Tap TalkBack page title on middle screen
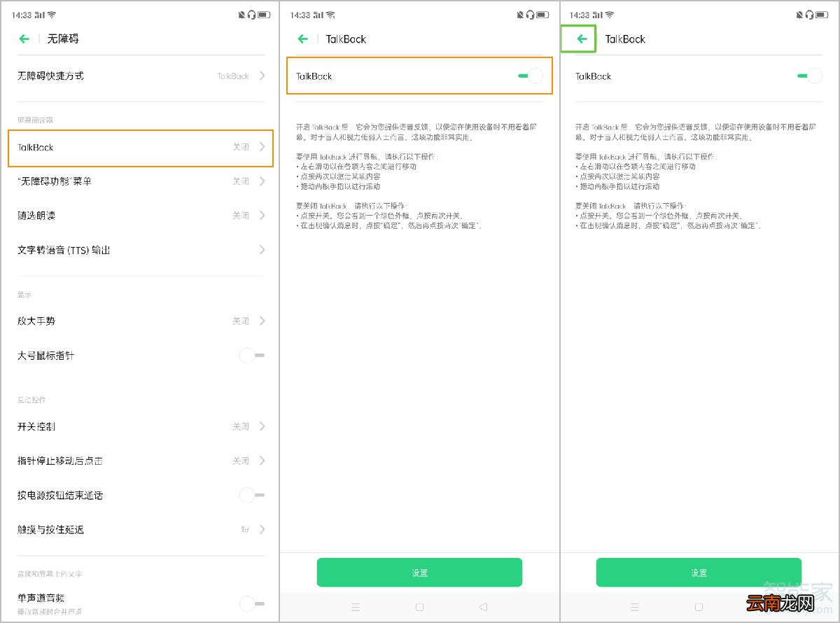This screenshot has height=623, width=840. [346, 39]
